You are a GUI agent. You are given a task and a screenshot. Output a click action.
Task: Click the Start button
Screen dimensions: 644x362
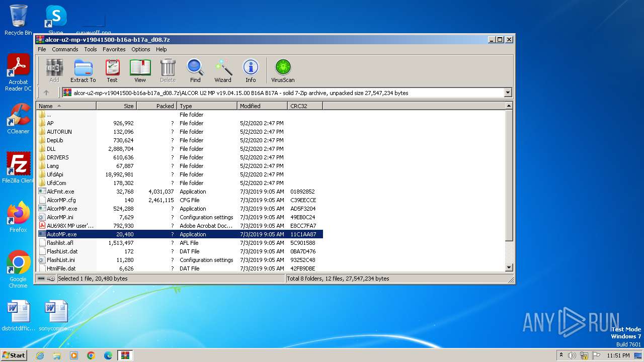point(14,355)
